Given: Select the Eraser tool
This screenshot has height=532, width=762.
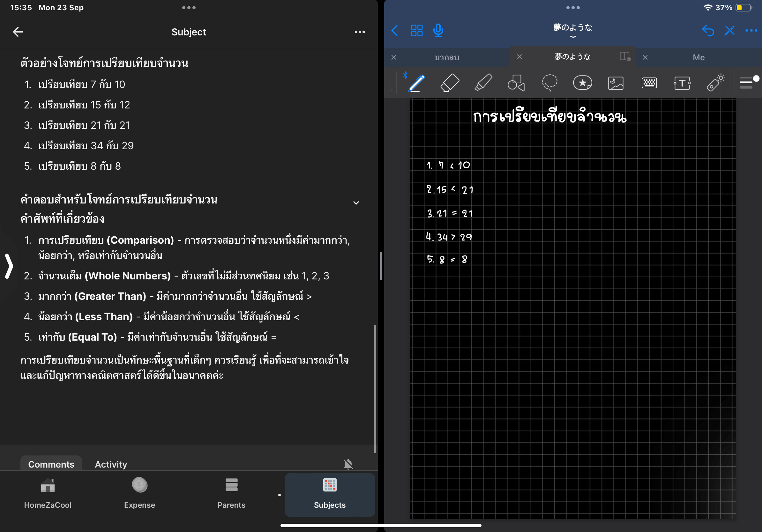Looking at the screenshot, I should point(450,83).
